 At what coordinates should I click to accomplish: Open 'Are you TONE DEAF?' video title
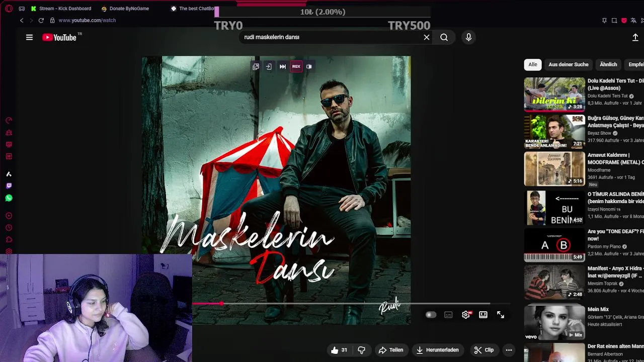[x=616, y=235]
